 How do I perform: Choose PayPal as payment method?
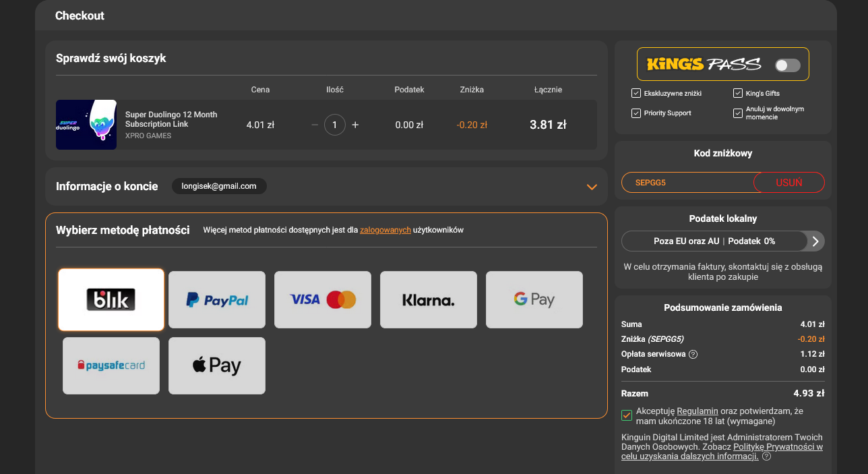point(217,300)
